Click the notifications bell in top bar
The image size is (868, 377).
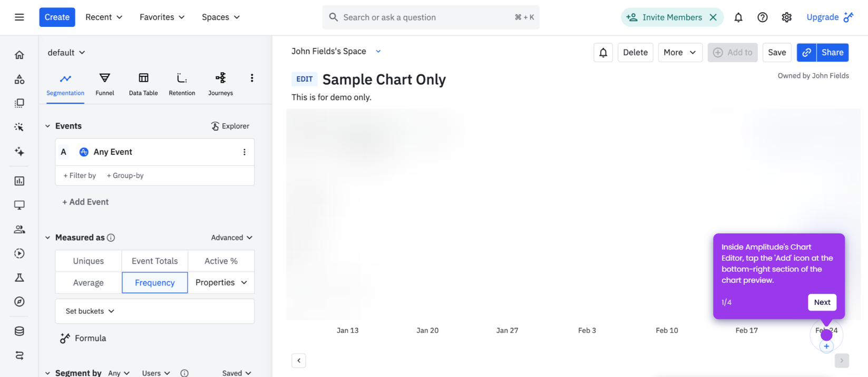[738, 17]
